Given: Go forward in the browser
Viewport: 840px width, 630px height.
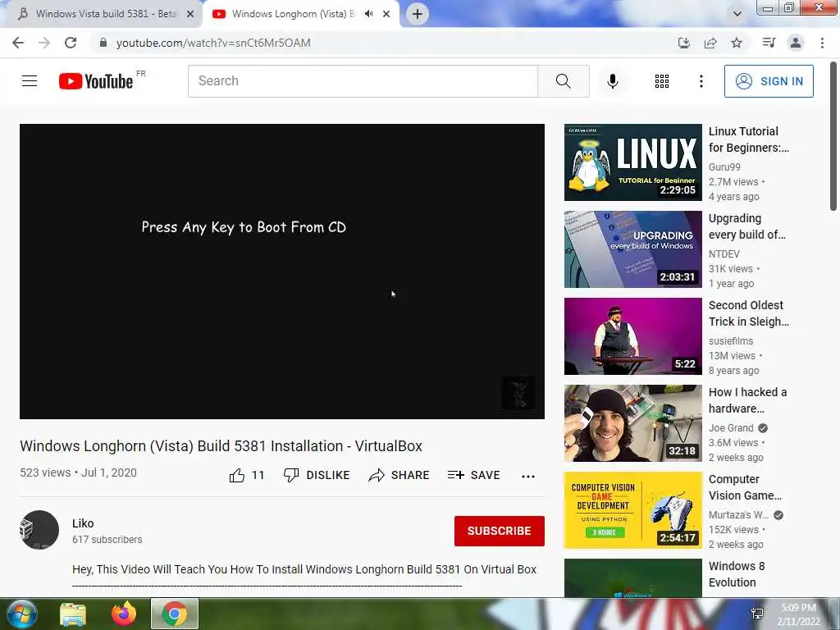Looking at the screenshot, I should coord(44,43).
